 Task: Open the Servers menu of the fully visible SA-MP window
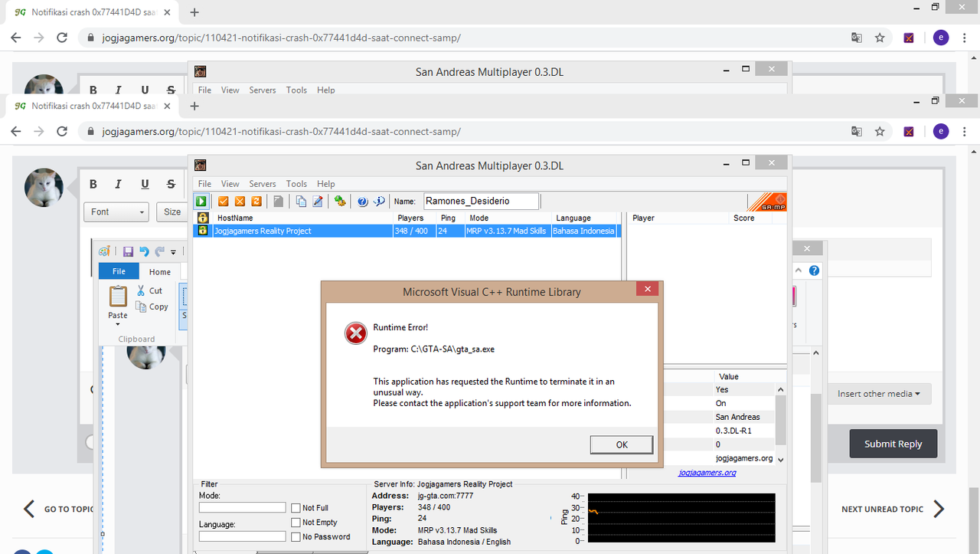coord(263,184)
